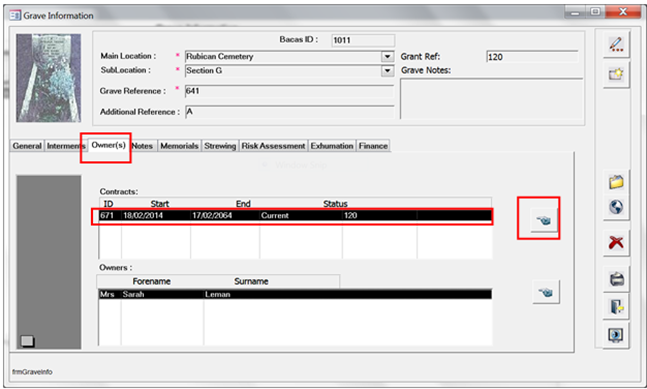This screenshot has height=389, width=647.
Task: Click the grave photo thumbnail
Action: pyautogui.click(x=49, y=78)
